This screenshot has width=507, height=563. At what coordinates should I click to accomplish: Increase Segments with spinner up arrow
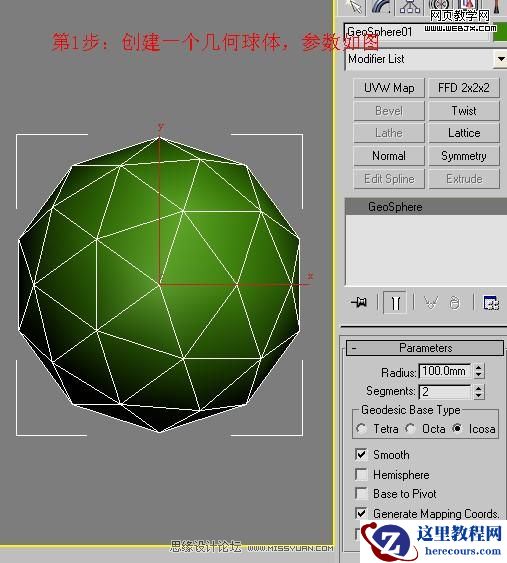pos(478,388)
